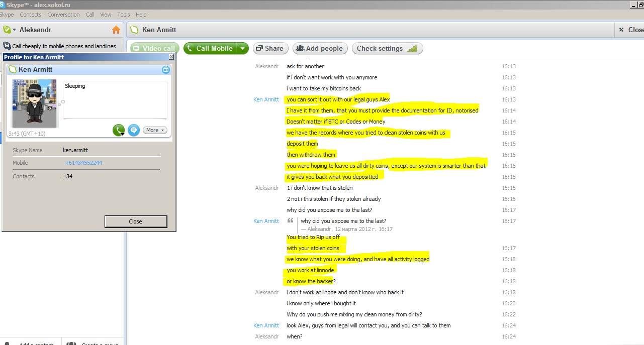Click Call cheaply to mobile phones and landlines
644x345 pixels.
coord(64,46)
